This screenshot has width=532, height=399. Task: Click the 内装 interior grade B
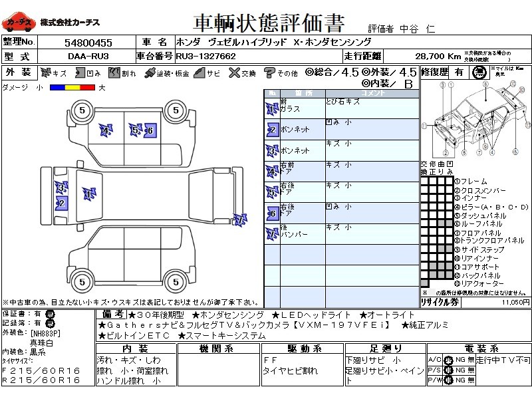tap(408, 84)
